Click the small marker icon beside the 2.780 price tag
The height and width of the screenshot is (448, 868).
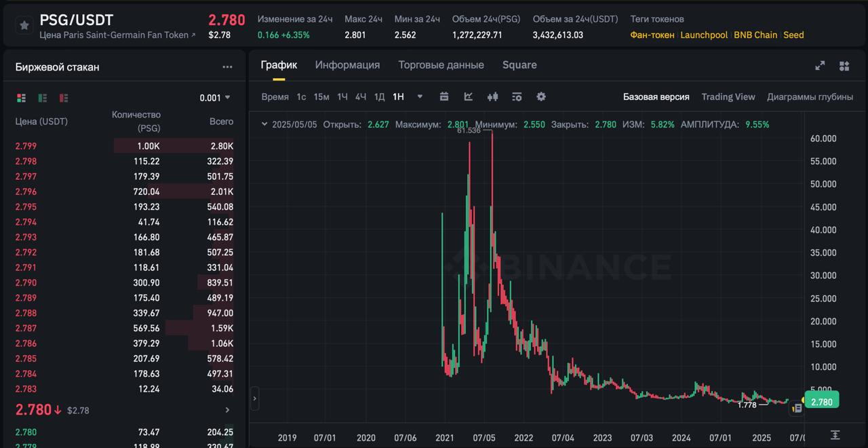[797, 408]
